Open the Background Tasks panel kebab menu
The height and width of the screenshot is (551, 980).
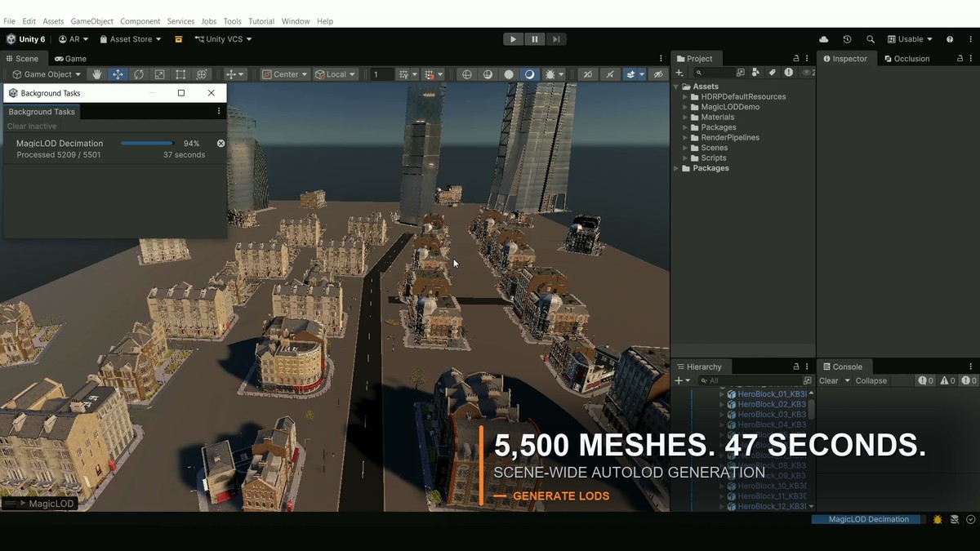tap(219, 111)
